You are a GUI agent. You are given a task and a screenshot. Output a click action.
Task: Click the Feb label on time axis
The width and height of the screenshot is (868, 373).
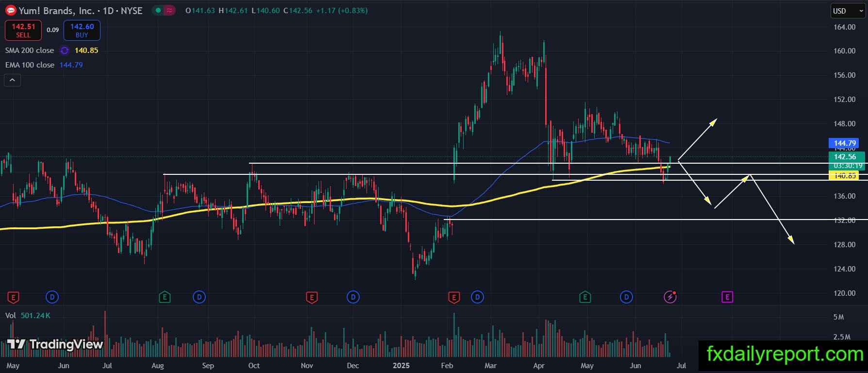click(x=447, y=366)
